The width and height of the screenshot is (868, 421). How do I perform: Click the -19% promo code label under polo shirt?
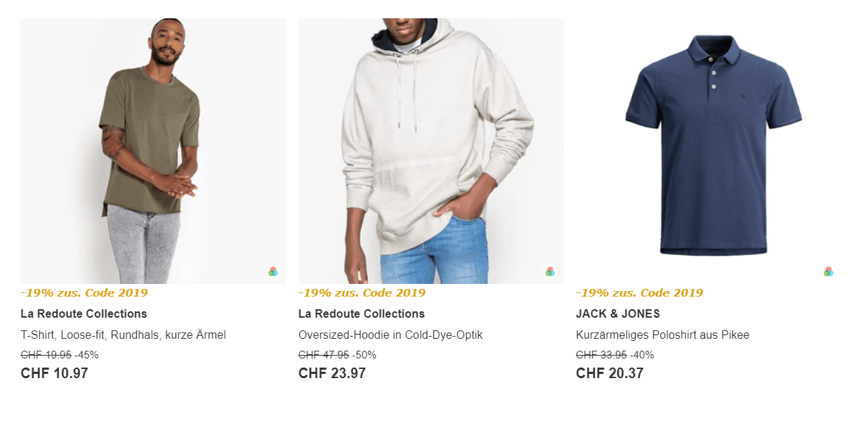pos(639,292)
